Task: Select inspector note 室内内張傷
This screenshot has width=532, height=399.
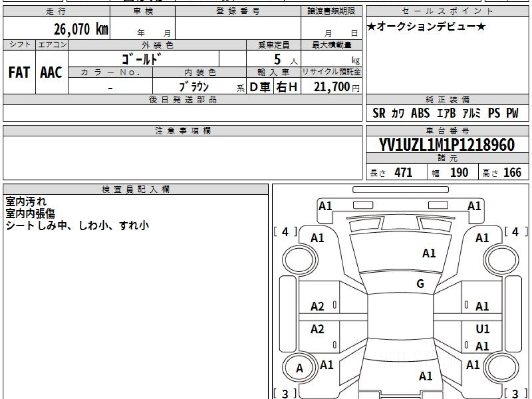Action: point(30,214)
